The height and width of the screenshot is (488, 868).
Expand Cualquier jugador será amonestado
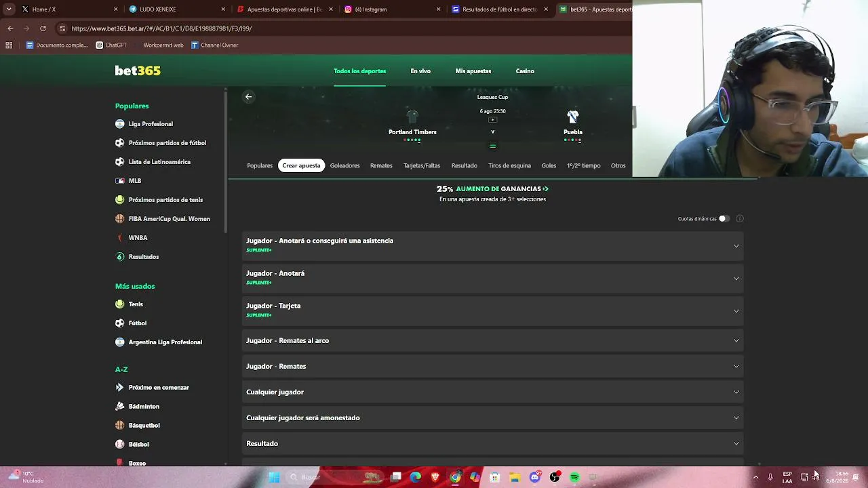click(x=492, y=418)
